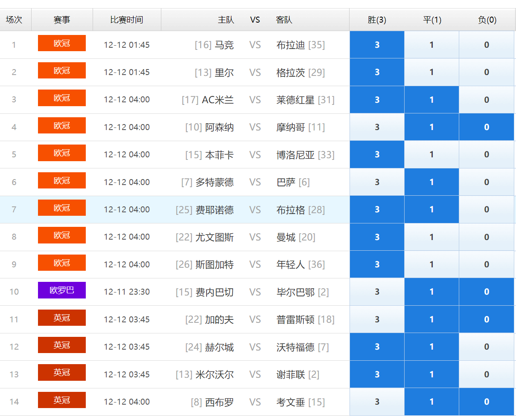Toggle draw (1) for AC米兰 vs 莱德红星

tap(431, 100)
